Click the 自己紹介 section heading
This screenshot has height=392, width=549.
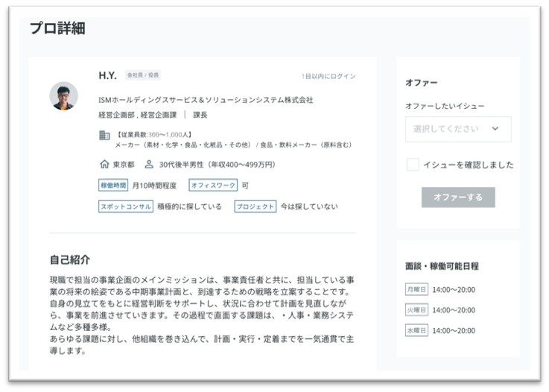pyautogui.click(x=70, y=259)
